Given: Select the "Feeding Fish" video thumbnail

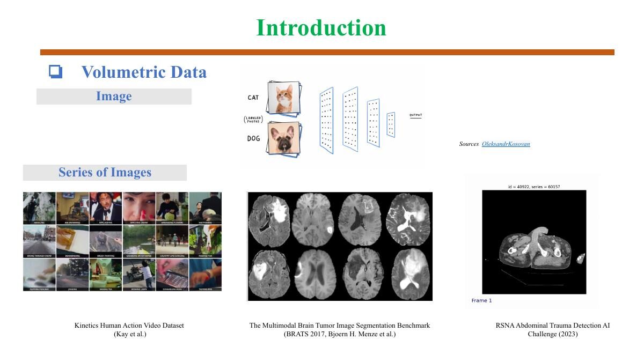Looking at the screenshot, I should pos(205,241).
